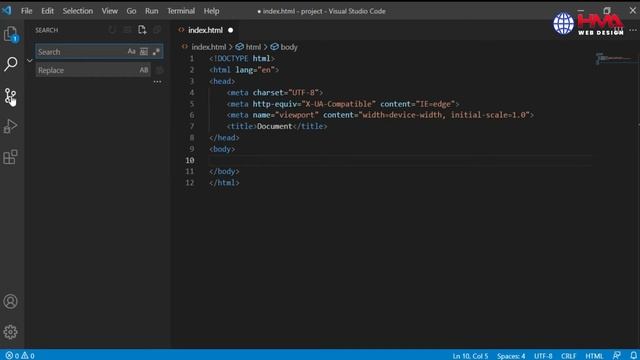
Task: Click the Collapse All search results icon
Action: point(157,30)
